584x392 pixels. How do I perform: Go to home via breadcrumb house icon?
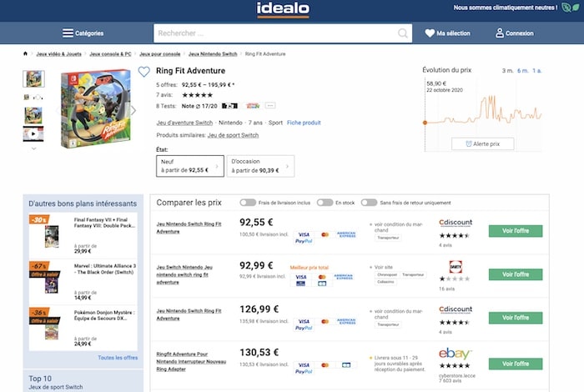26,54
